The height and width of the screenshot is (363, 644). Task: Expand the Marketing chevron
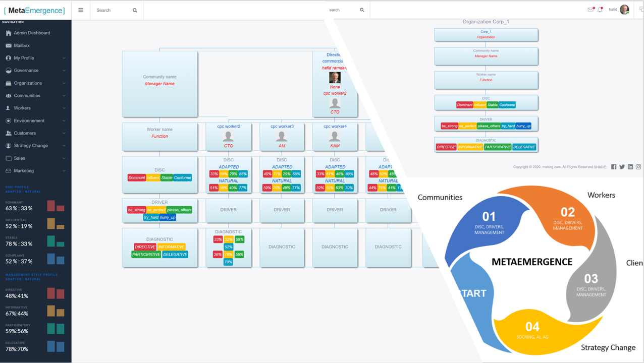[x=64, y=171]
